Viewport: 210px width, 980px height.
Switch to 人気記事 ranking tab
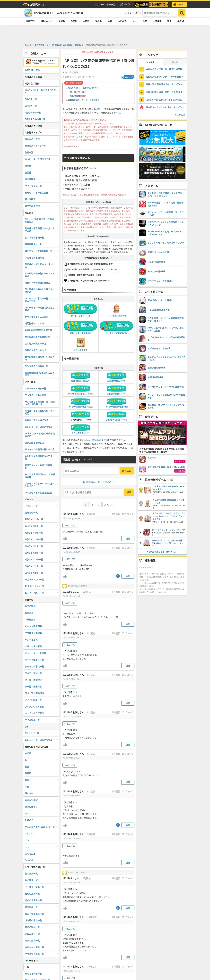150,62
